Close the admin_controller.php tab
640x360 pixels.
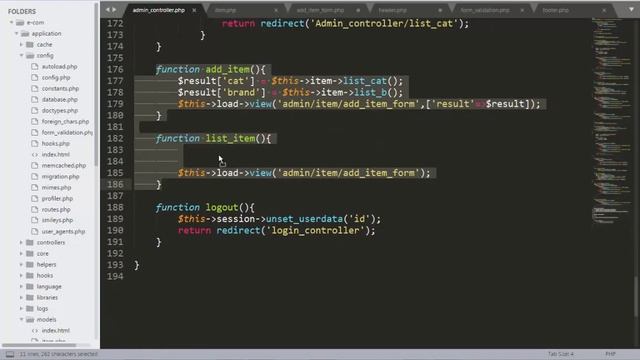click(x=194, y=10)
